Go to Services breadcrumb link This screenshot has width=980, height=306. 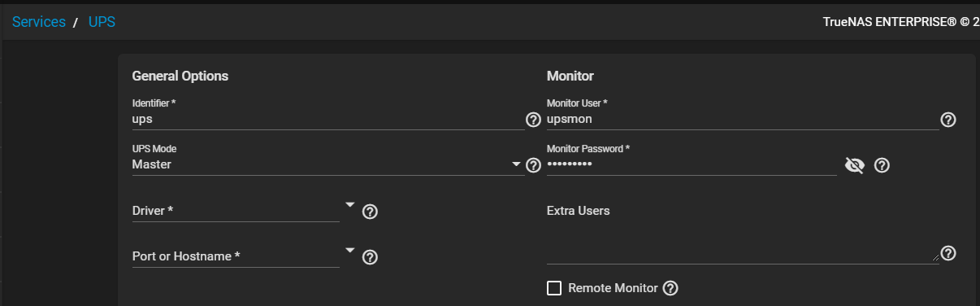39,22
